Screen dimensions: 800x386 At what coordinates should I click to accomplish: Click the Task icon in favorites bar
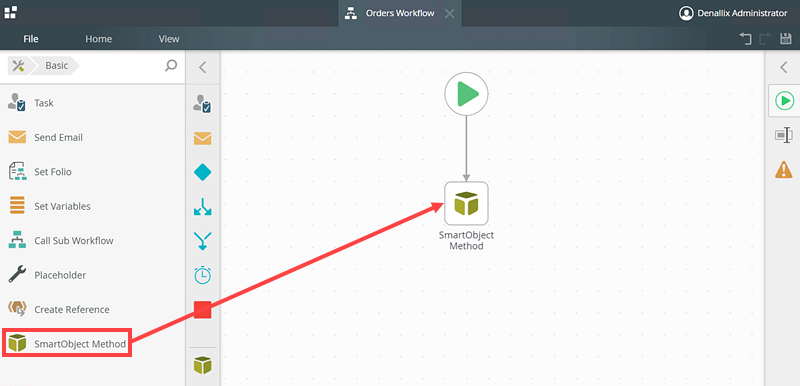[x=203, y=104]
